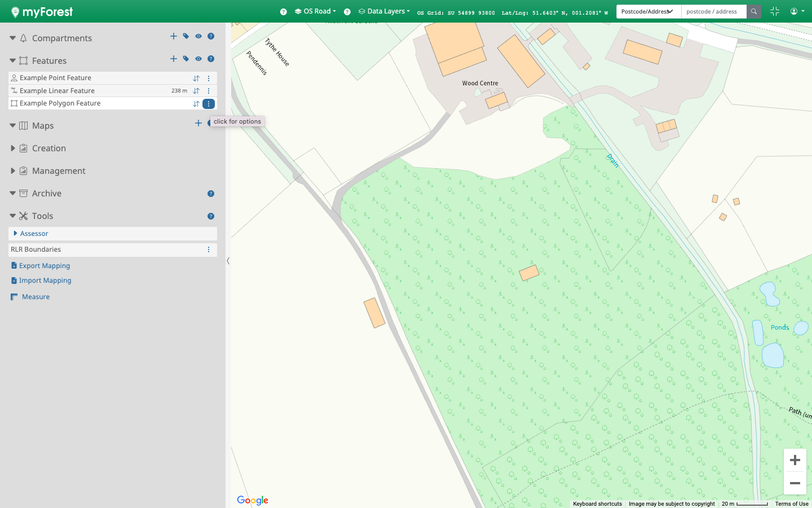Toggle Compartments visibility eye icon
Image resolution: width=812 pixels, height=508 pixels.
[198, 36]
